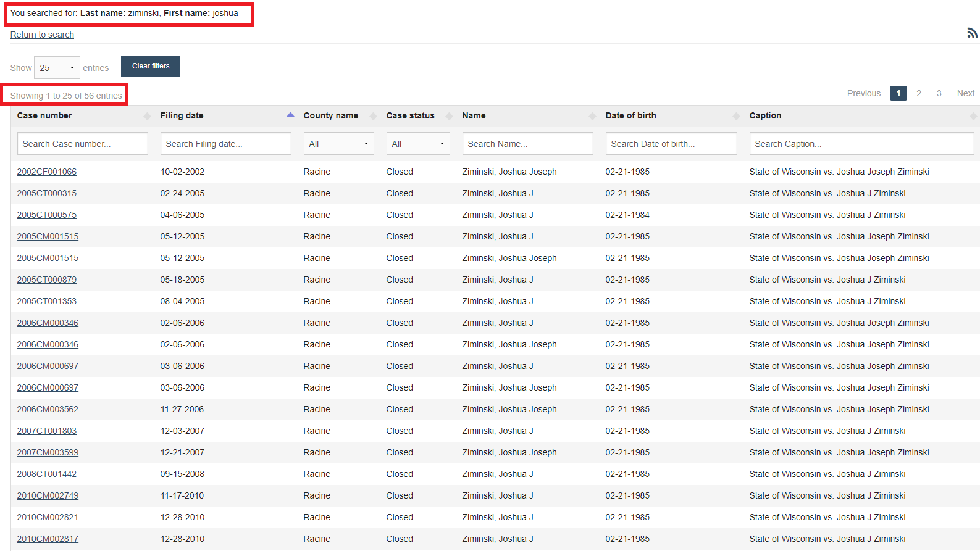The width and height of the screenshot is (980, 551).
Task: Open case 2010CM002821
Action: pos(48,517)
